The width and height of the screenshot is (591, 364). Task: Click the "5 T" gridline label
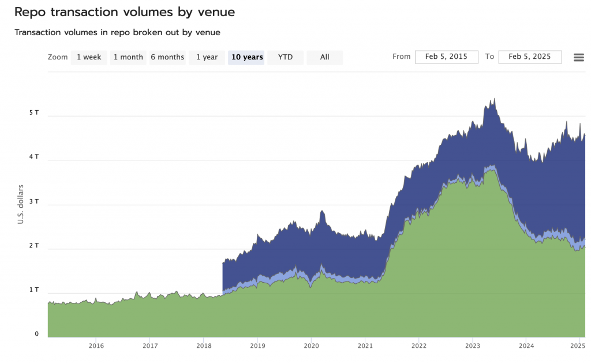pos(33,112)
